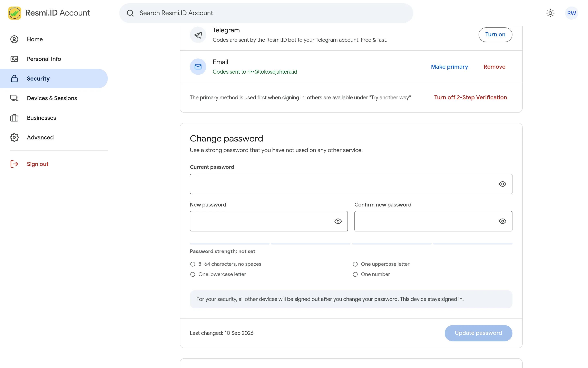The image size is (588, 368).
Task: Click the "Codes sent to ri••@tokosejahtera.id" text
Action: point(255,72)
